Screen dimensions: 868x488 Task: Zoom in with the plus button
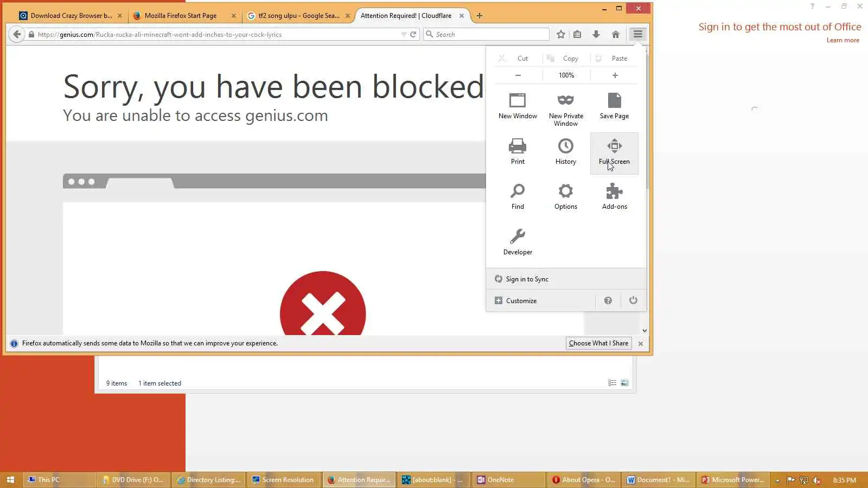pyautogui.click(x=615, y=75)
